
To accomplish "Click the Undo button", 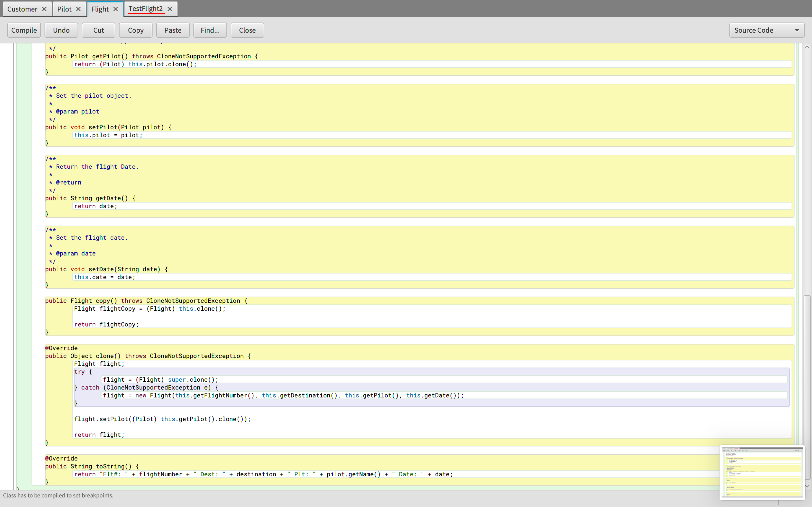I will point(61,30).
